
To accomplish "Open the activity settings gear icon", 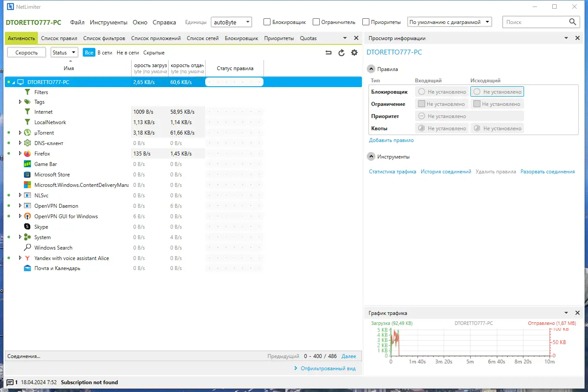I will 354,52.
